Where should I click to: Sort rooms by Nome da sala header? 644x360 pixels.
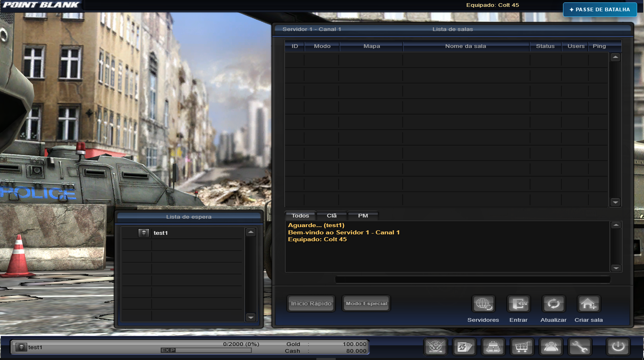466,46
